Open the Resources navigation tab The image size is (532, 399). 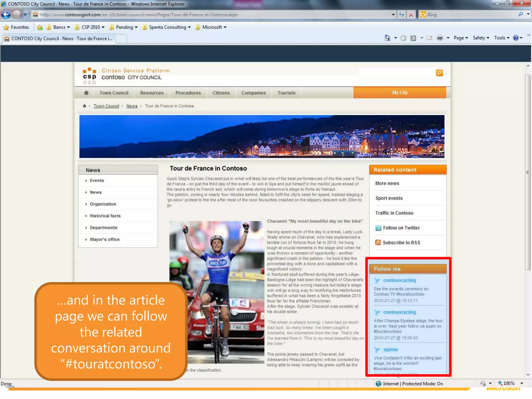click(x=152, y=93)
